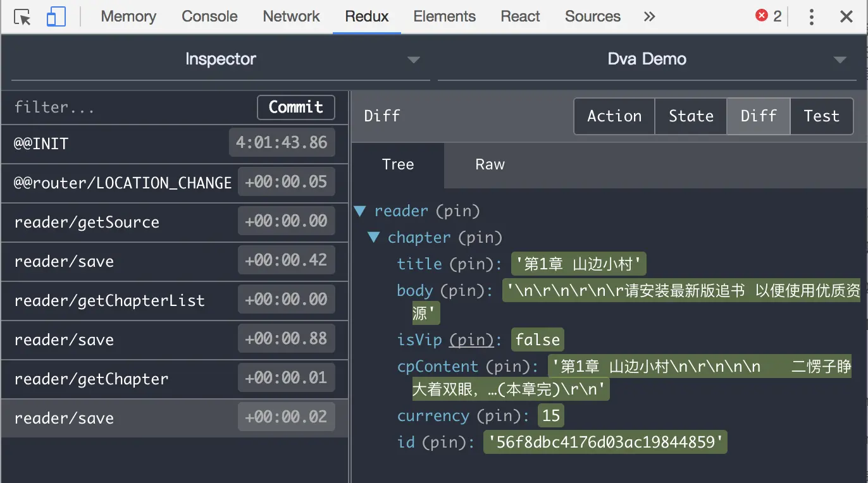Open the Elements tab

pos(445,16)
